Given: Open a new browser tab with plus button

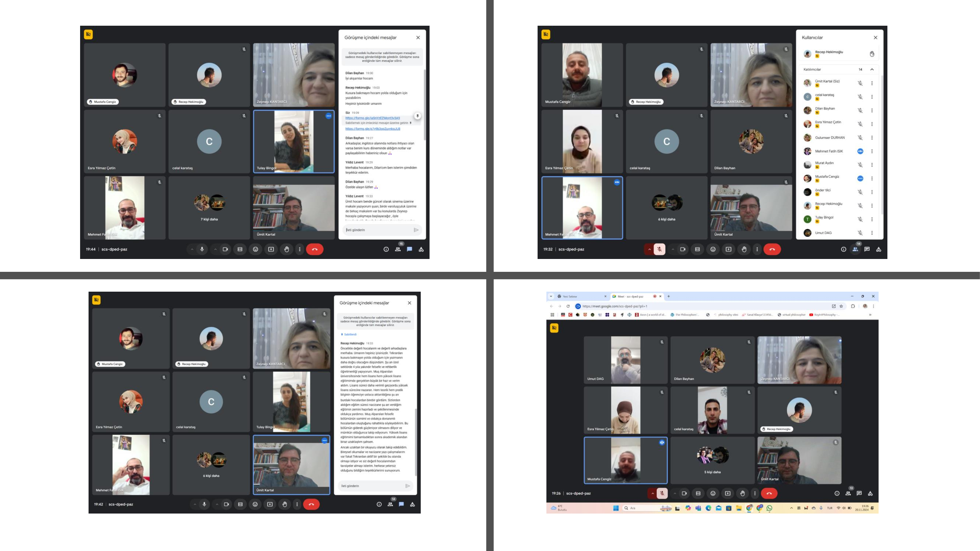Looking at the screenshot, I should (668, 296).
